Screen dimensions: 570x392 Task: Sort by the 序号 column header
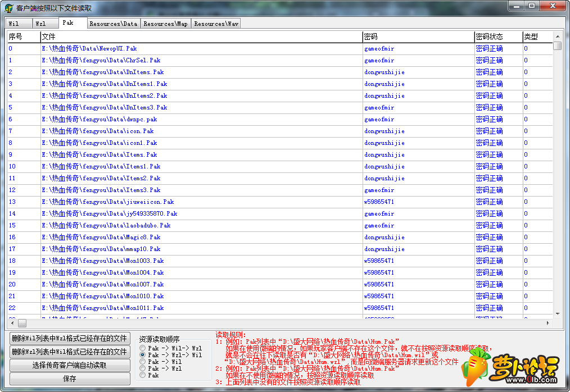point(24,37)
